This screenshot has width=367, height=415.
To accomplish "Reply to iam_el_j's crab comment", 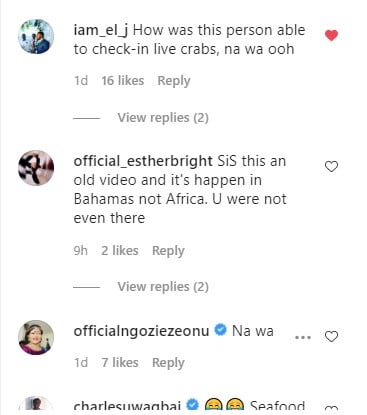I will pos(174,81).
